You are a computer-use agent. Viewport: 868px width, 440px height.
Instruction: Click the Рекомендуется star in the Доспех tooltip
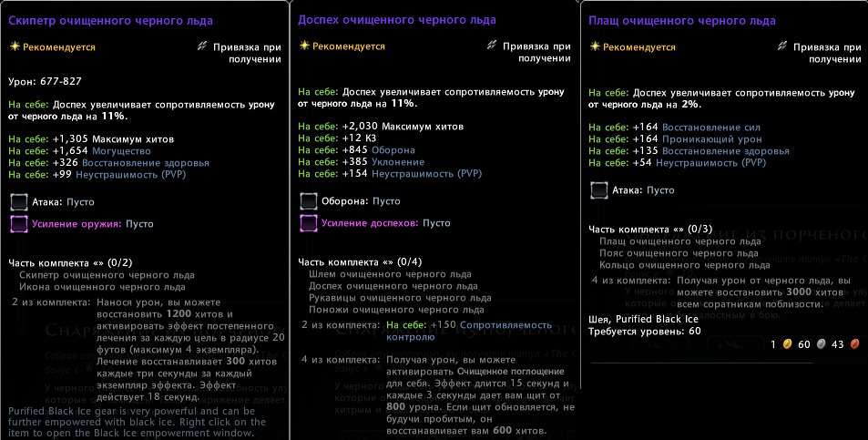pos(303,46)
